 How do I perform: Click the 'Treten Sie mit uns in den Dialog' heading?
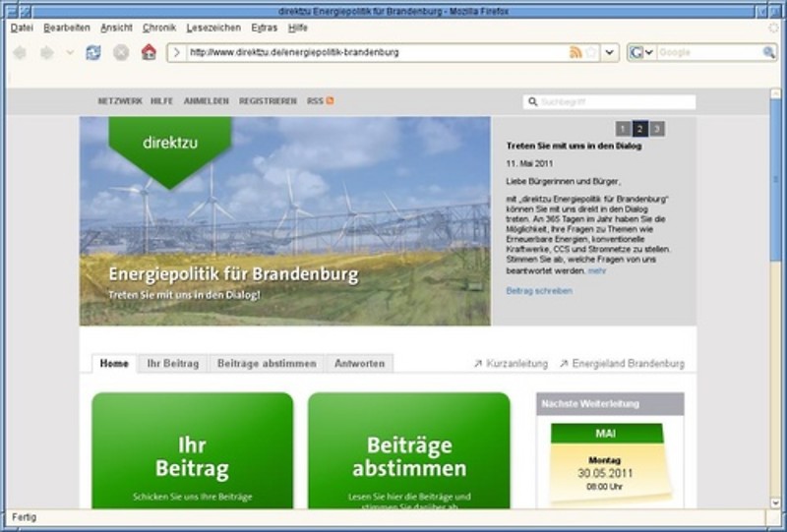tap(574, 147)
